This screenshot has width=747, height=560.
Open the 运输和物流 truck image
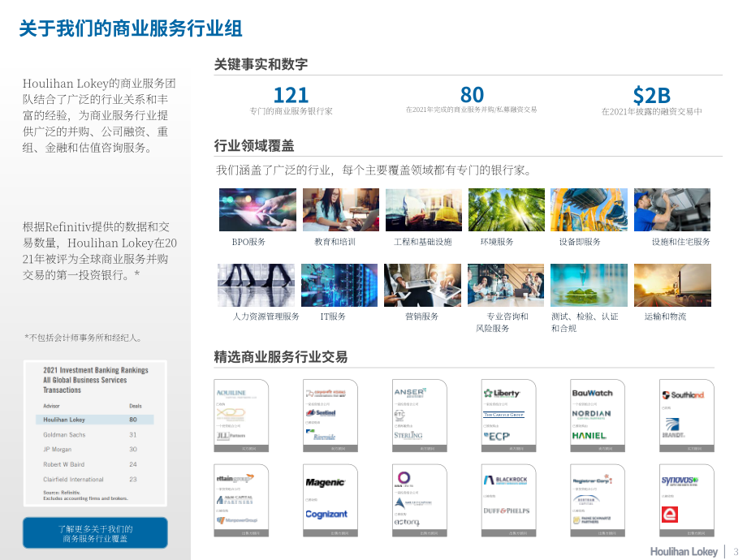pyautogui.click(x=672, y=285)
